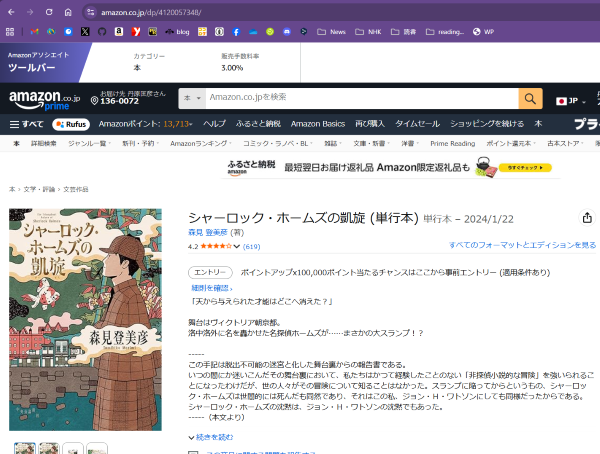Open the X (Twitter) bookmark icon
The image size is (600, 454).
pos(85,32)
